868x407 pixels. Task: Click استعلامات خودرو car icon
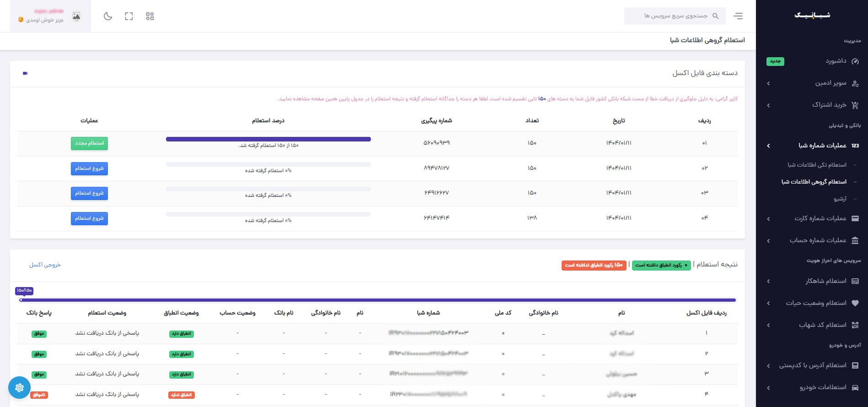click(x=855, y=387)
